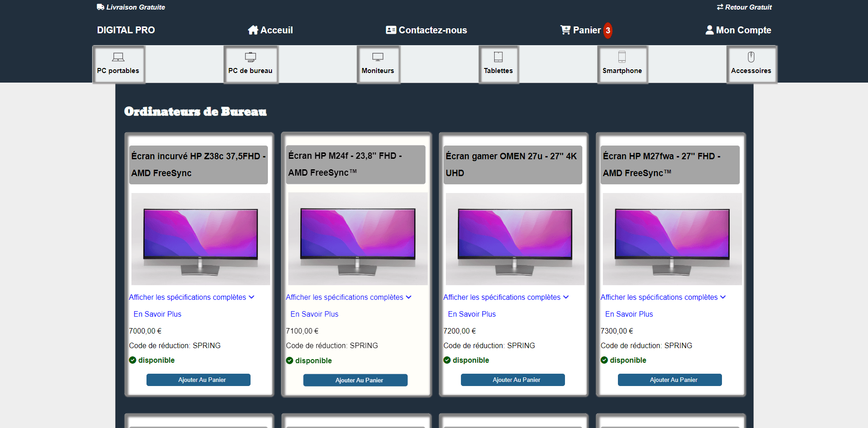Click the delivery truck icon

click(x=100, y=7)
